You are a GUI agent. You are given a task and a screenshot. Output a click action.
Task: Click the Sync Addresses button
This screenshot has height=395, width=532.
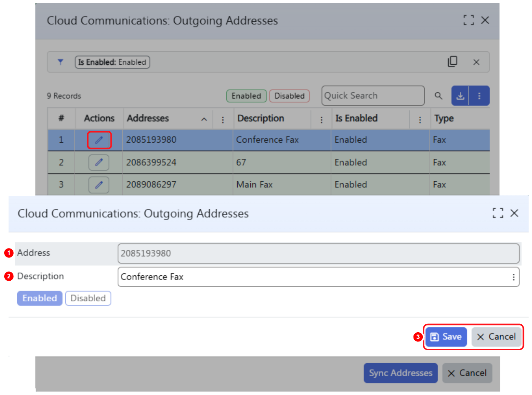click(401, 373)
